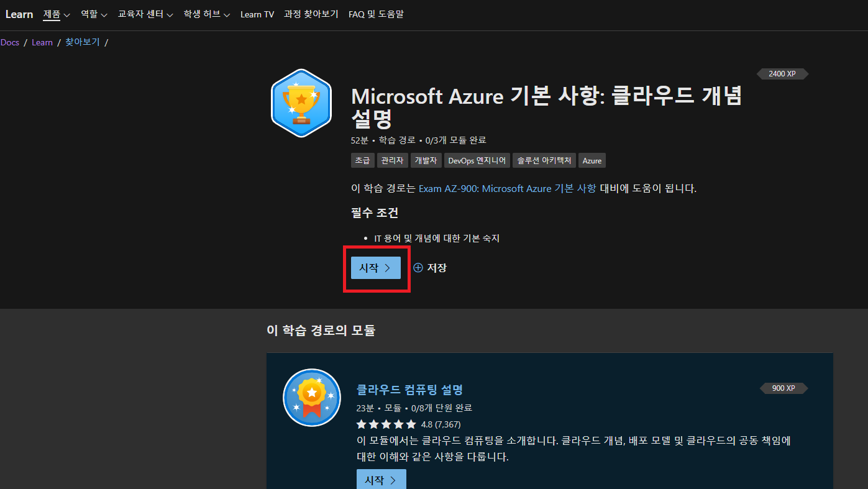Click the 초급 level tag
Image resolution: width=868 pixels, height=489 pixels.
click(x=363, y=160)
